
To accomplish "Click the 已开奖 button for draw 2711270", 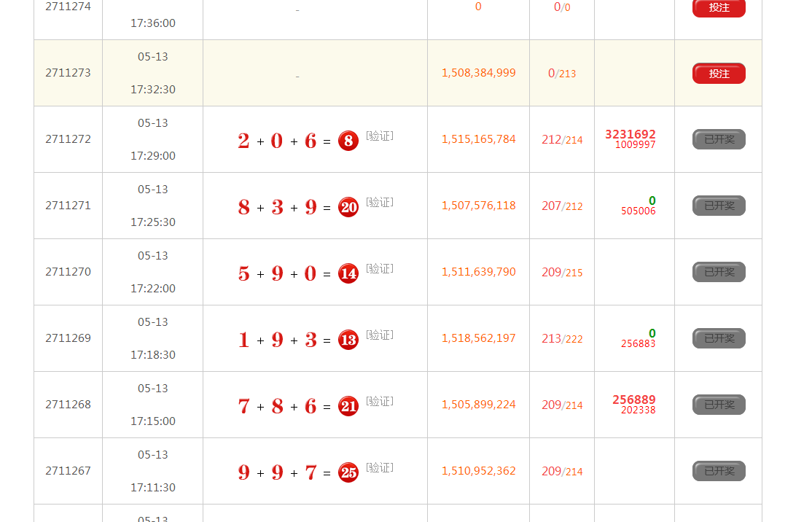I will pyautogui.click(x=719, y=272).
